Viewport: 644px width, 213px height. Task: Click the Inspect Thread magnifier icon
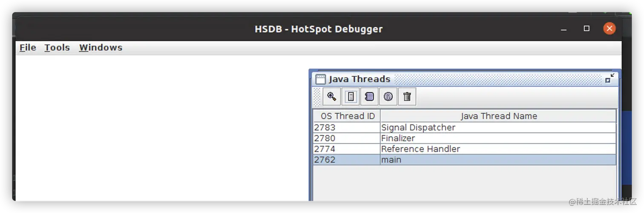pos(331,97)
